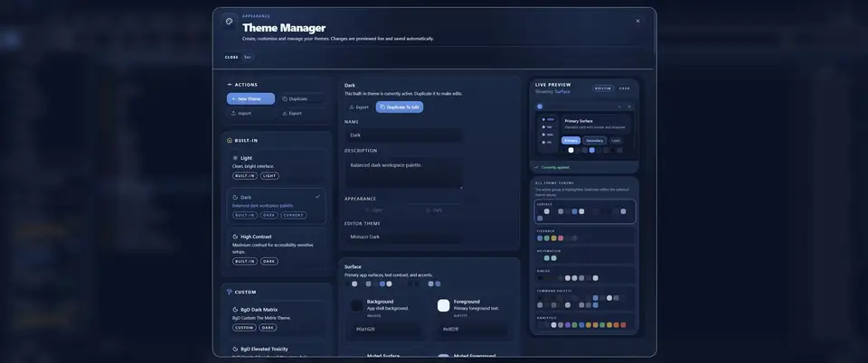Open the Editor Theme Monaco Dark dropdown
868x363 pixels.
pos(403,237)
